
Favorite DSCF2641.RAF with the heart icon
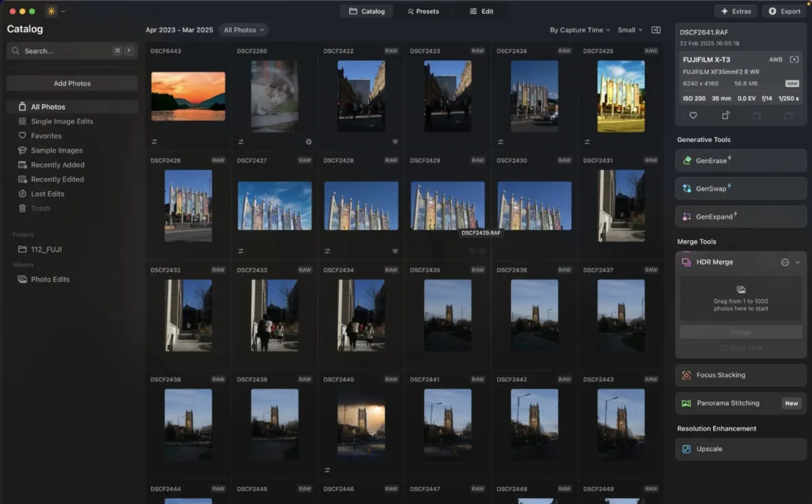coord(694,116)
